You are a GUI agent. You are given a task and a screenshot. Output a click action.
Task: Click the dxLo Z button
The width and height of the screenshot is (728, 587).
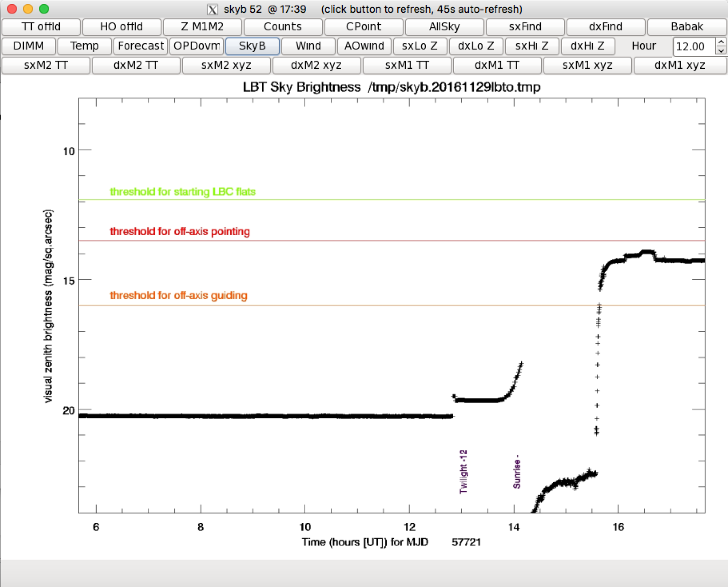point(476,46)
